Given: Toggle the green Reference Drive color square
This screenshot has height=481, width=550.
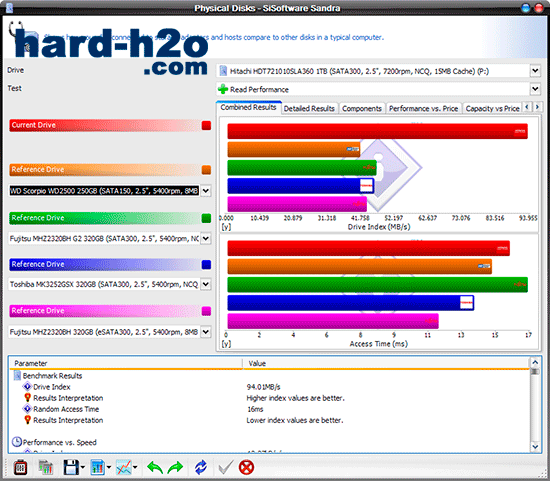Looking at the screenshot, I should click(207, 218).
